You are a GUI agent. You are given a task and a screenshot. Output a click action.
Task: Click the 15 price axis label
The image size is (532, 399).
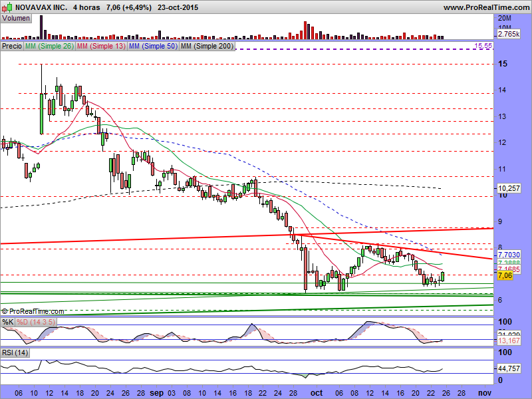click(503, 64)
